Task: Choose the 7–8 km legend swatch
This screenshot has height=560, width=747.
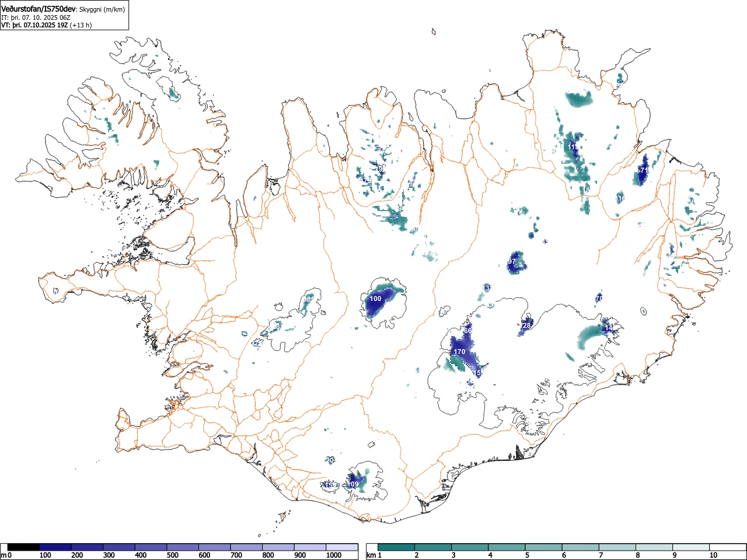Action: pyautogui.click(x=617, y=547)
